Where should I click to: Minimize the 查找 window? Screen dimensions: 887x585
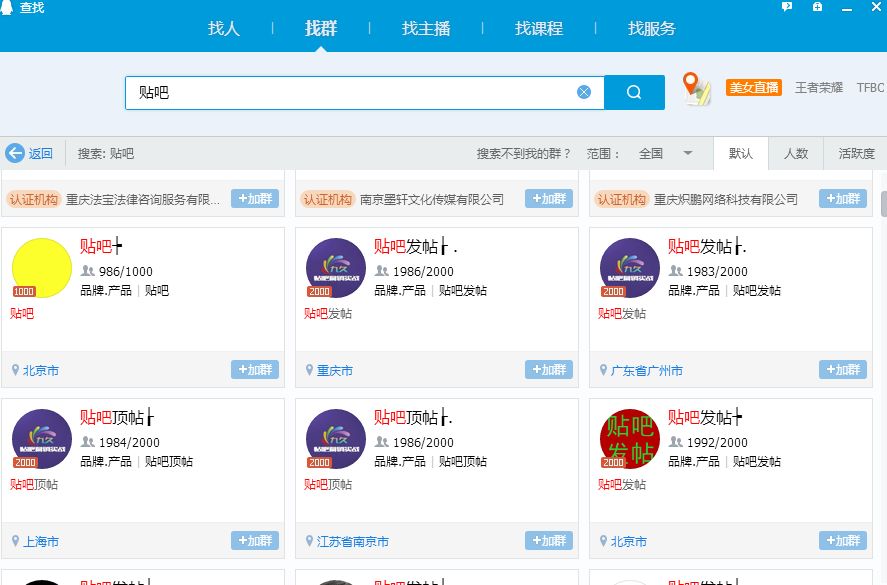click(847, 8)
